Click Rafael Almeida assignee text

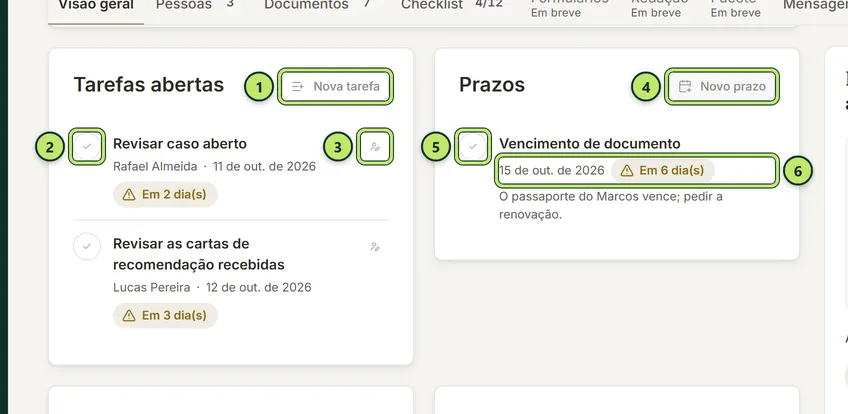[x=155, y=166]
